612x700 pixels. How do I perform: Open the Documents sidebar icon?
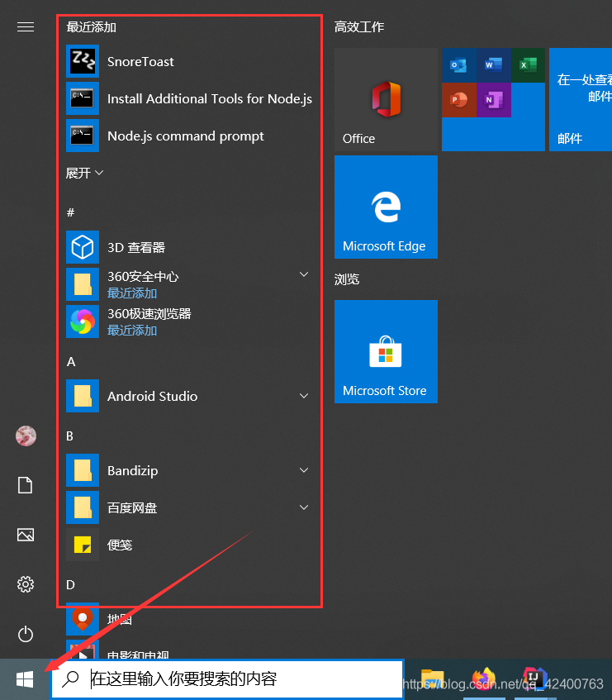tap(26, 485)
